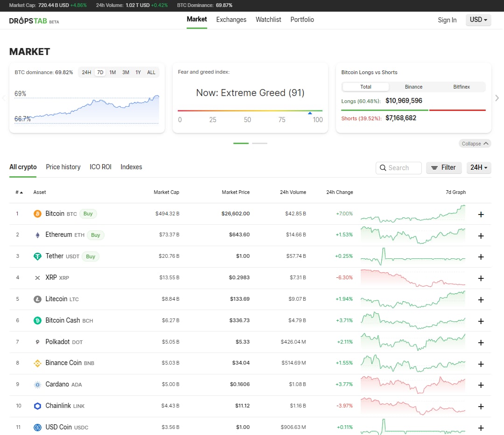Switch to the Price history tab

(63, 167)
